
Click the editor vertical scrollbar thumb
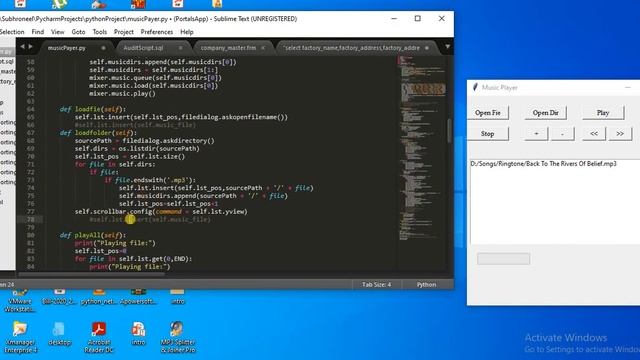(450, 131)
